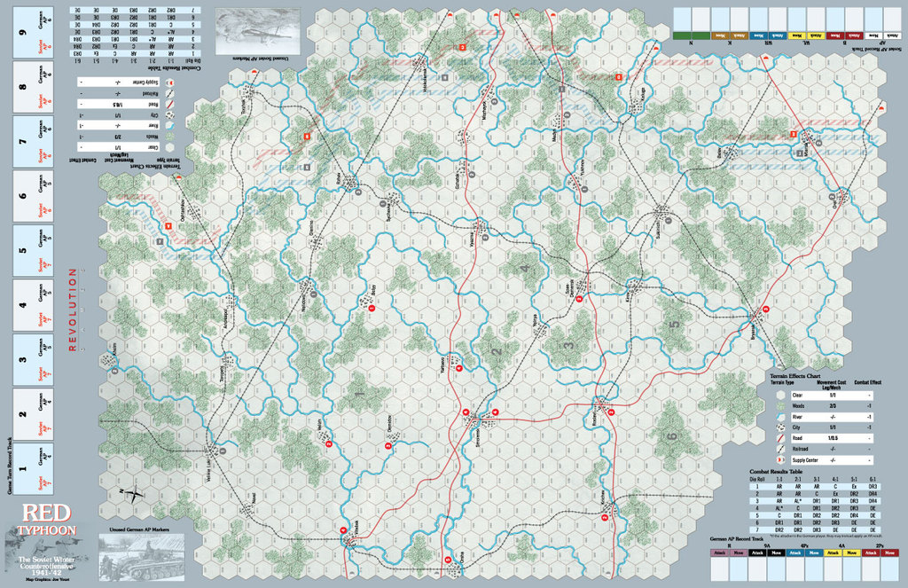The height and width of the screenshot is (588, 908).
Task: Click the Road movement cost 1/0.5 in lower-right chart
Action: coord(833,438)
